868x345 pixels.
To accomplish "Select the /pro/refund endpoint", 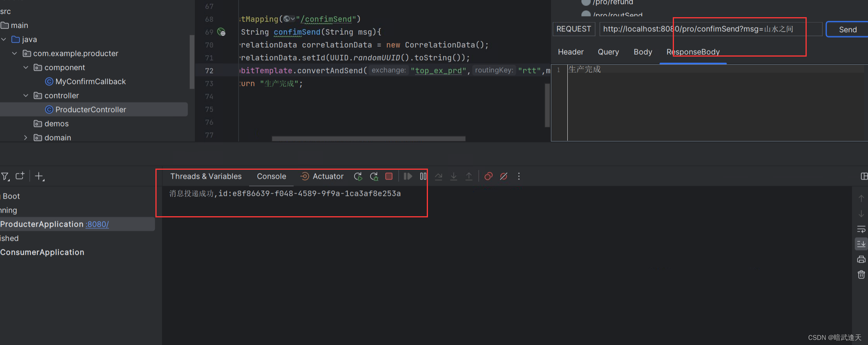I will click(612, 3).
